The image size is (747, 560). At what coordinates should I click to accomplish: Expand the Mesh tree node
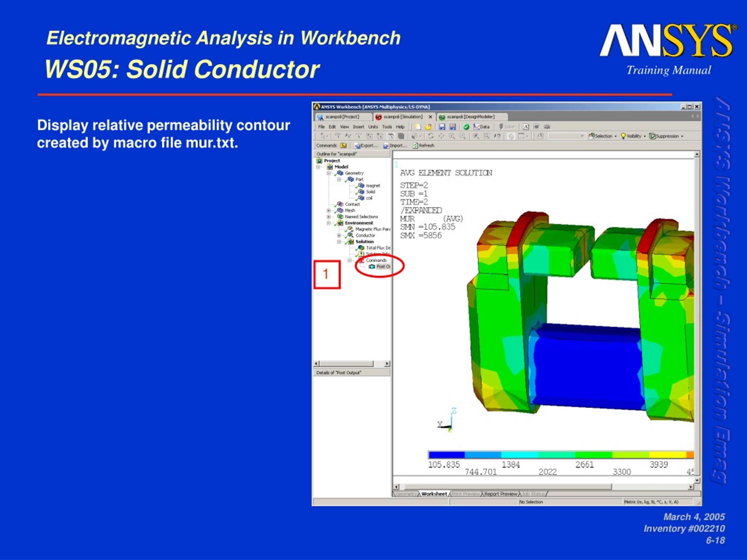click(329, 210)
